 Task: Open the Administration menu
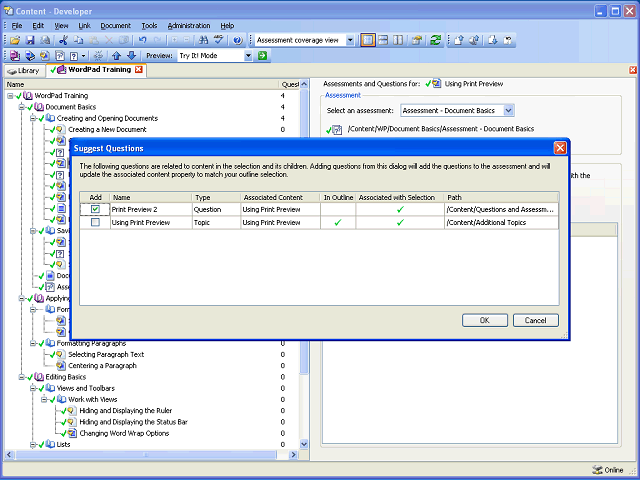click(189, 25)
